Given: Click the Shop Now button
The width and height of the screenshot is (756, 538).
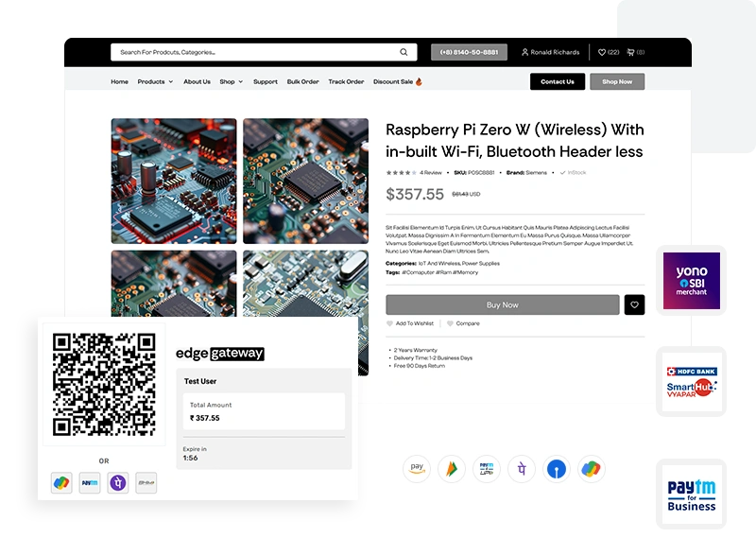Looking at the screenshot, I should click(x=617, y=81).
